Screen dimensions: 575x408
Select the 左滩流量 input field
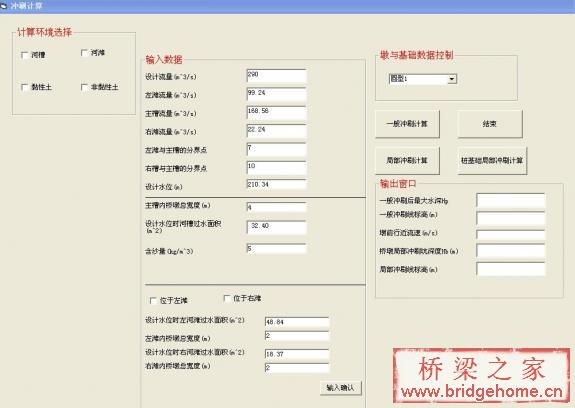coord(276,94)
